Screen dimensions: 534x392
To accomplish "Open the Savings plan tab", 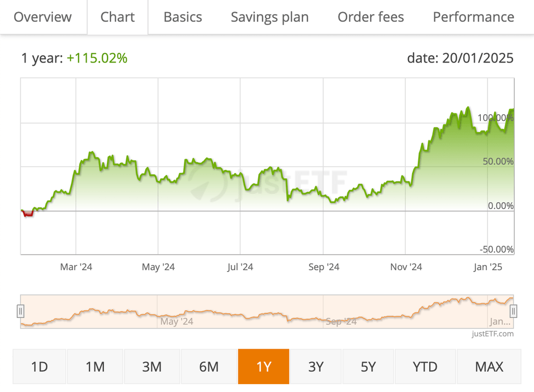I will coord(270,17).
